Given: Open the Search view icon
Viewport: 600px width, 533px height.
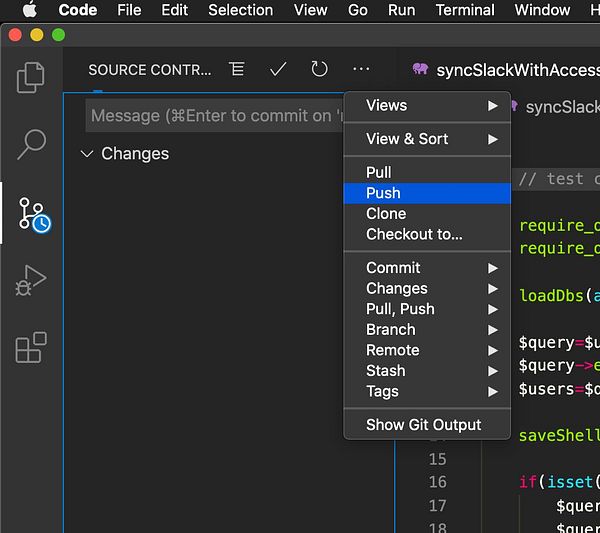Looking at the screenshot, I should (31, 145).
